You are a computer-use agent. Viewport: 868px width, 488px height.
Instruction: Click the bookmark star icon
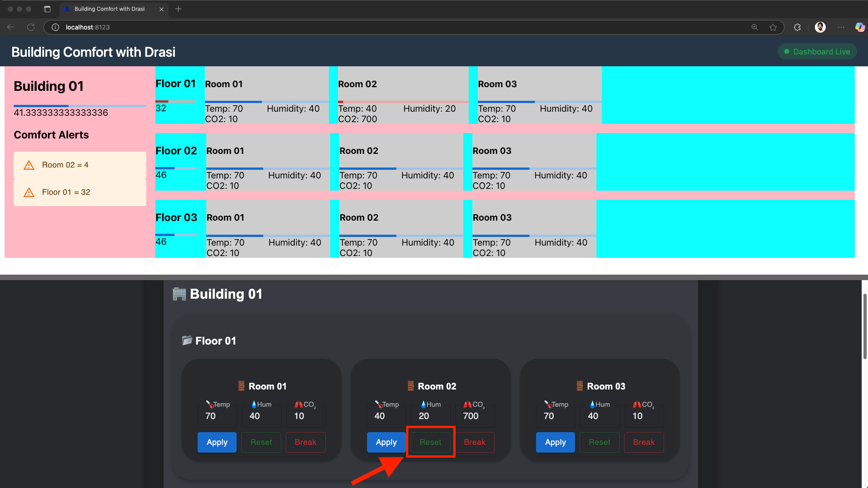[x=773, y=27]
